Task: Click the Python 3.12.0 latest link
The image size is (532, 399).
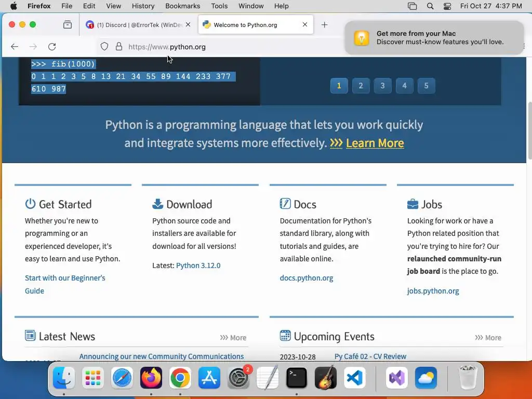Action: click(x=198, y=265)
